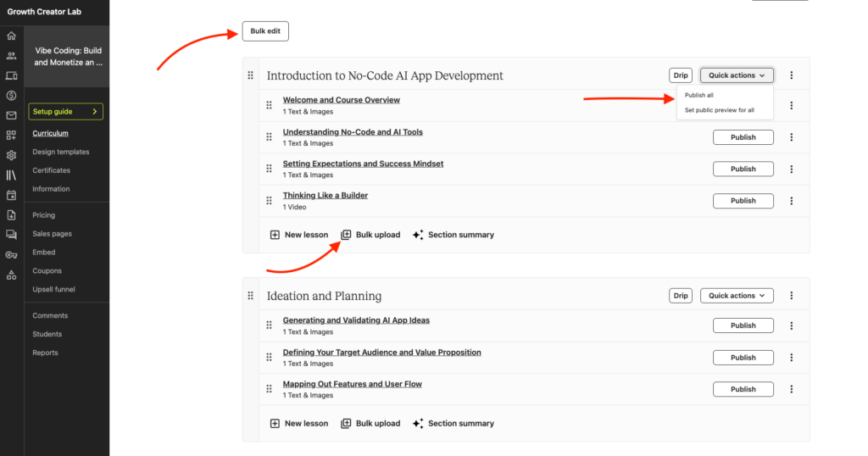Expand the Setup guide chevron item

tap(65, 111)
